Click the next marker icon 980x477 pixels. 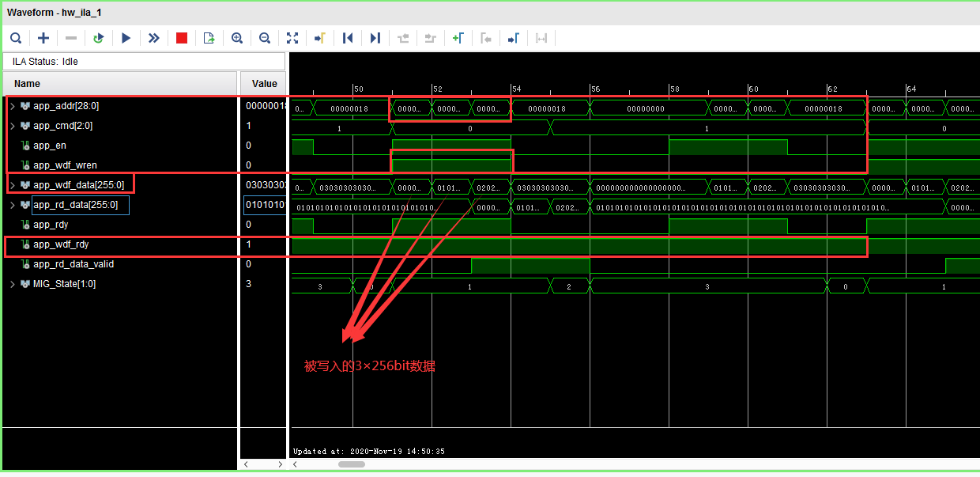(x=514, y=38)
